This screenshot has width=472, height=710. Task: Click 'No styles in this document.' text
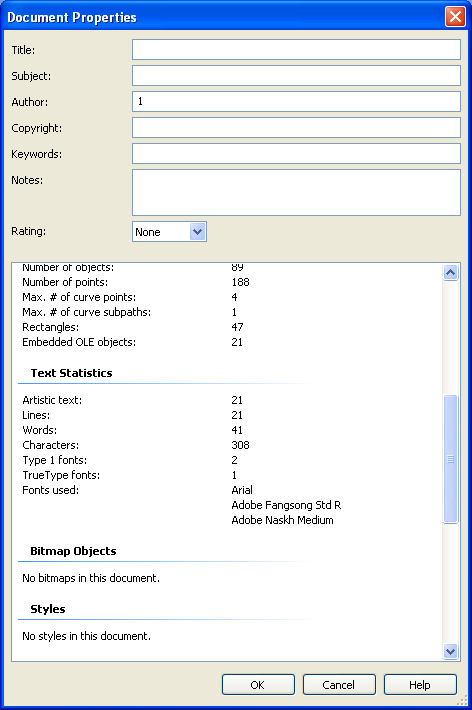coord(87,636)
